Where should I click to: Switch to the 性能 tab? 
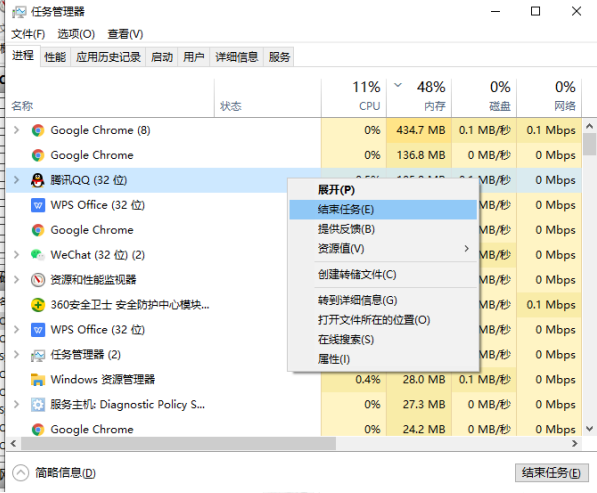point(55,57)
